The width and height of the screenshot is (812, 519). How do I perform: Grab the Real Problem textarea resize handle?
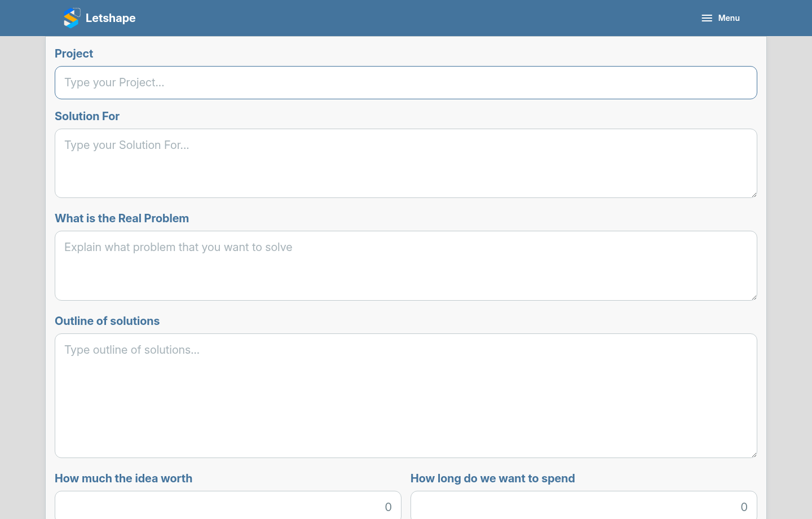[x=753, y=297]
